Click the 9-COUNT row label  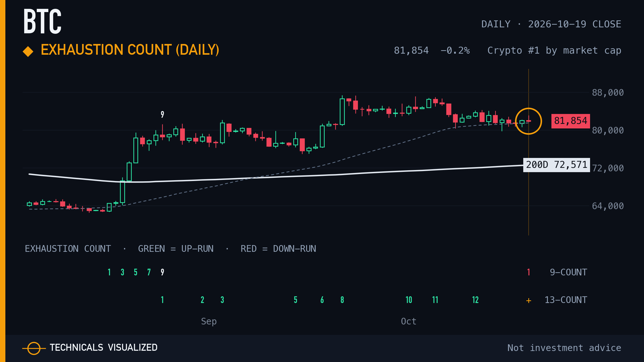pyautogui.click(x=568, y=272)
